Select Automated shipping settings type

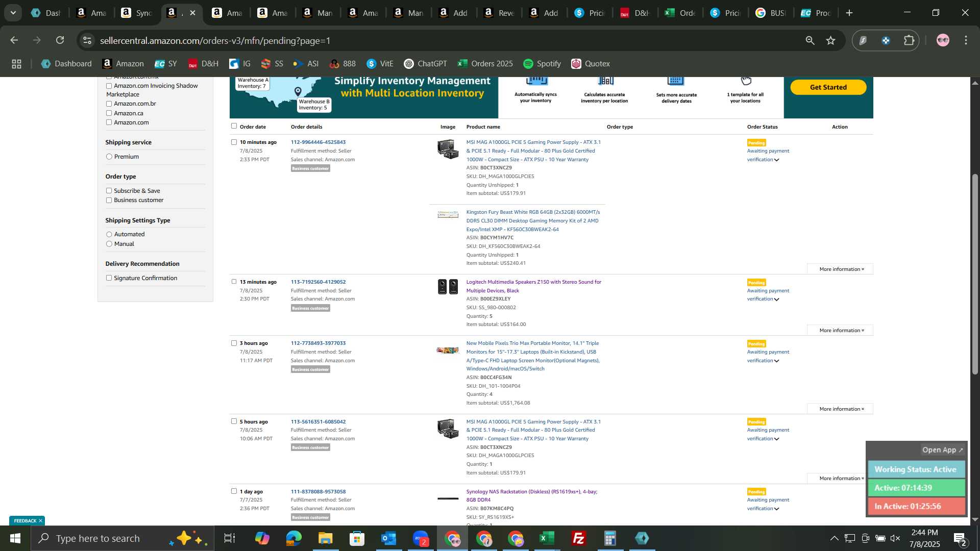coord(109,234)
